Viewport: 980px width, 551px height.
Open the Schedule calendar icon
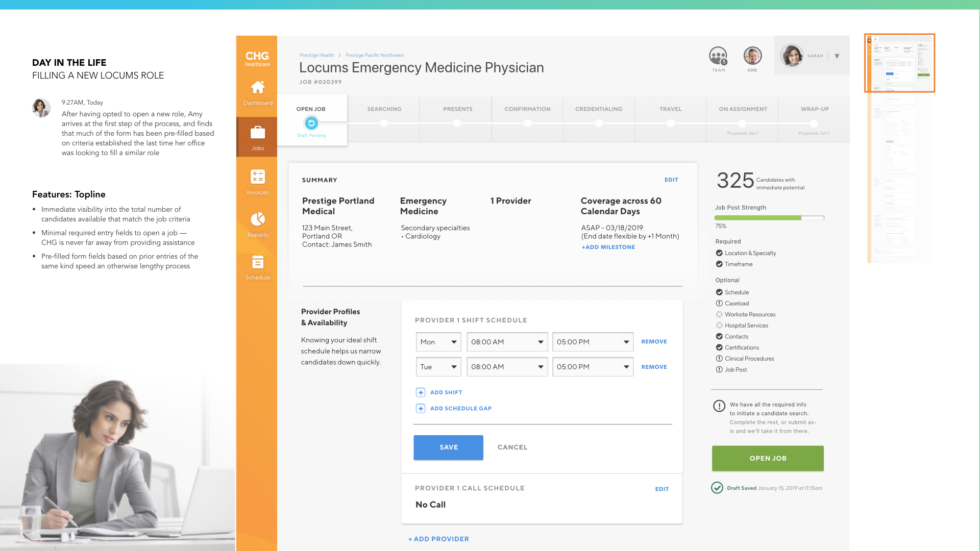[258, 262]
